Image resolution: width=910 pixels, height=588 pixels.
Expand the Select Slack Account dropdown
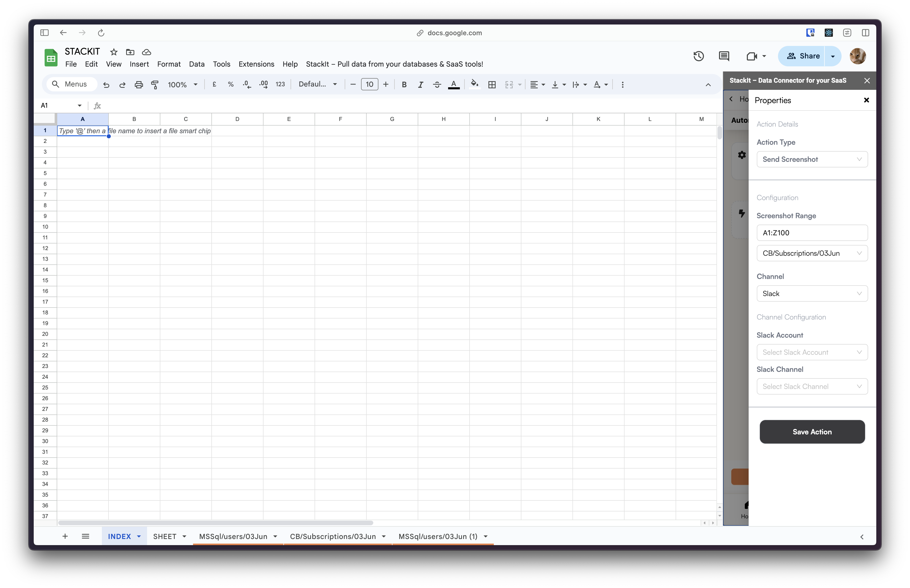coord(812,352)
